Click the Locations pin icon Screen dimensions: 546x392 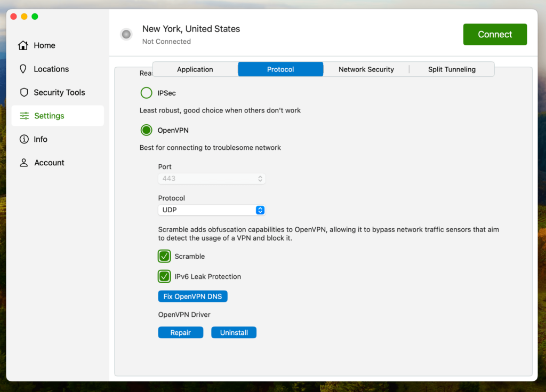tap(23, 69)
